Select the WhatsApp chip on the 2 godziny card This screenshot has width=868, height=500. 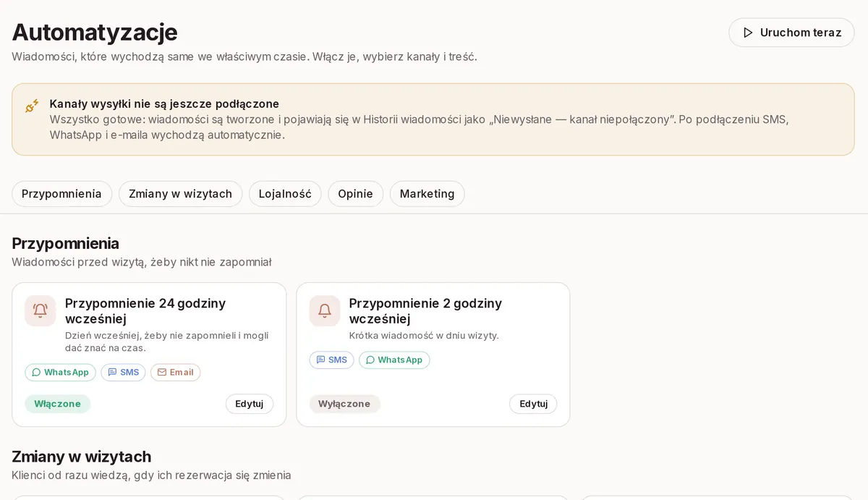coord(394,360)
